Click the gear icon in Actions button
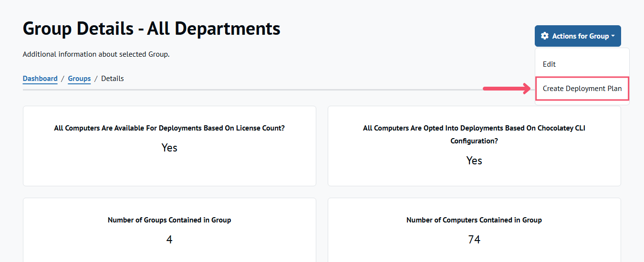The image size is (644, 262). tap(545, 36)
